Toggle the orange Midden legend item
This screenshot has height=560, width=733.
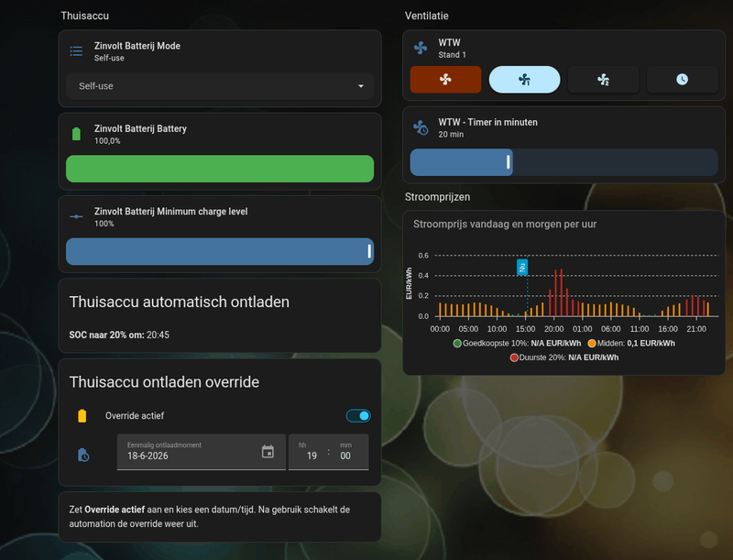pos(631,343)
